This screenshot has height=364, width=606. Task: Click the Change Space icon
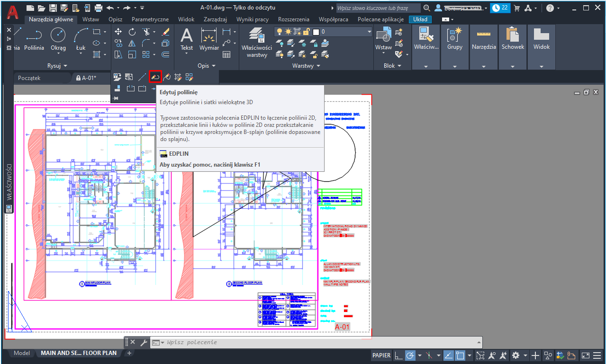(129, 77)
